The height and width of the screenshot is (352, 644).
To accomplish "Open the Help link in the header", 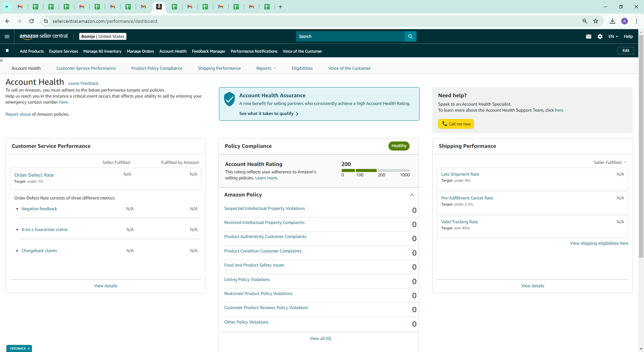I will pos(628,37).
